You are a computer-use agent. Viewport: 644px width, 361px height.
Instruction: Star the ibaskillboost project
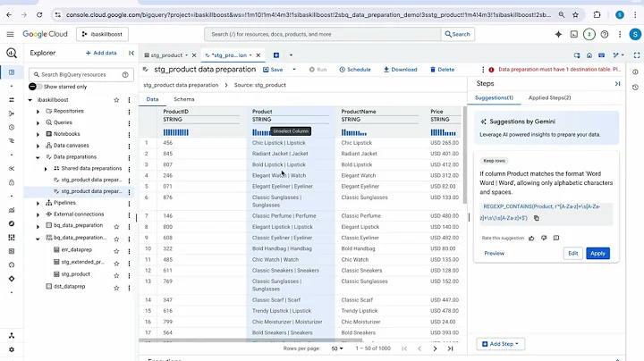point(116,100)
